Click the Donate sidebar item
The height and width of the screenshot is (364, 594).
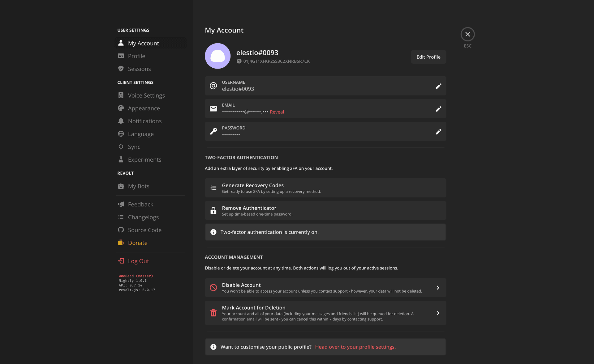click(137, 243)
